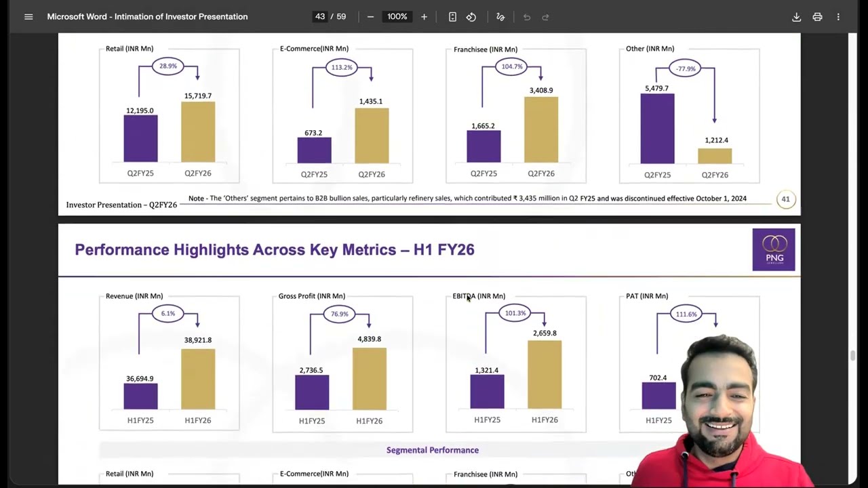The height and width of the screenshot is (488, 868).
Task: Click the 3,408.9 franchisee value
Action: pyautogui.click(x=541, y=90)
